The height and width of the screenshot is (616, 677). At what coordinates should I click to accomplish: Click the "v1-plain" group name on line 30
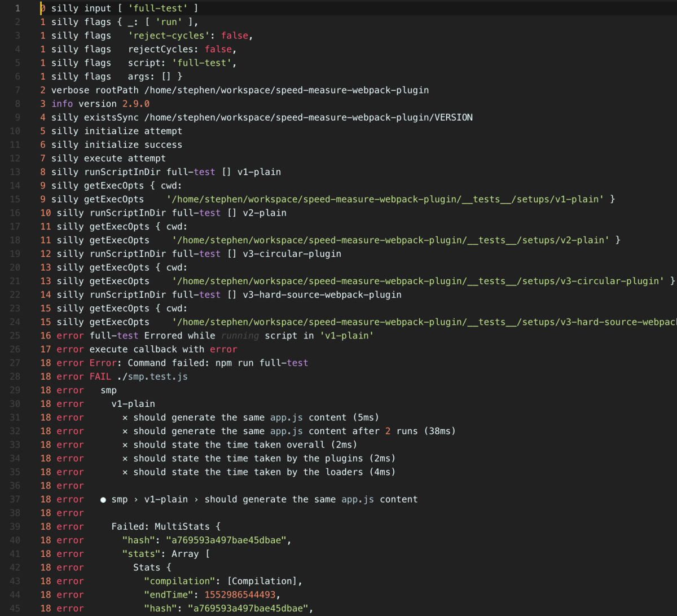point(133,404)
